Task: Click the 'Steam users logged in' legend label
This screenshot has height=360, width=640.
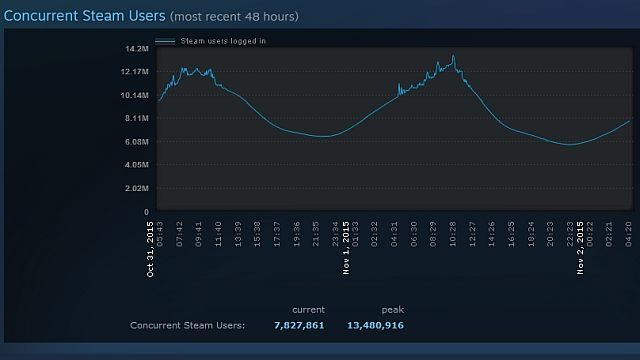Action: [223, 41]
